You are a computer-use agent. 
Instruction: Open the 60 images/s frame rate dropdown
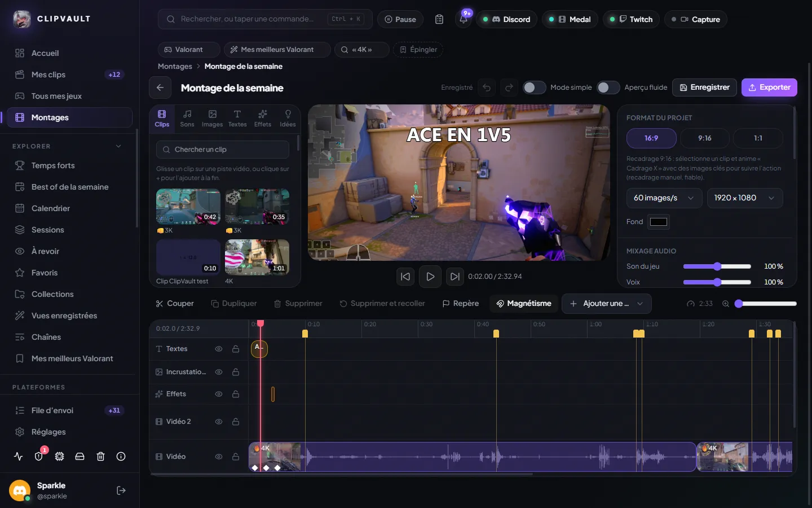click(x=664, y=198)
